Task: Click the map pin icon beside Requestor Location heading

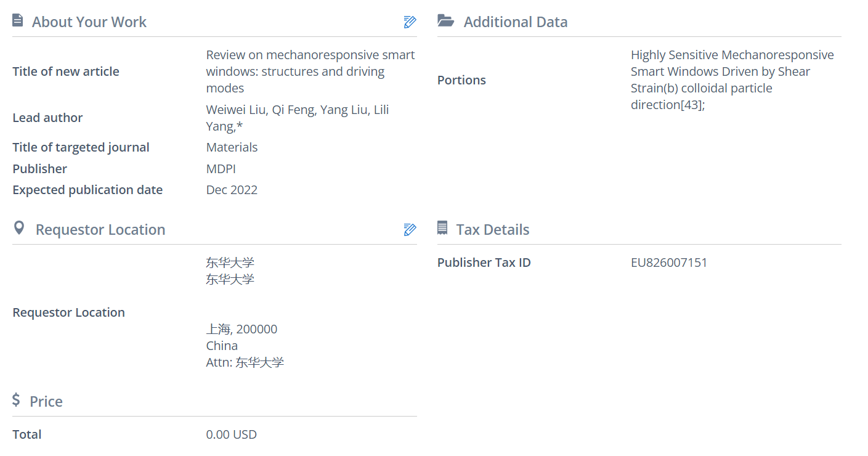Action: [19, 229]
